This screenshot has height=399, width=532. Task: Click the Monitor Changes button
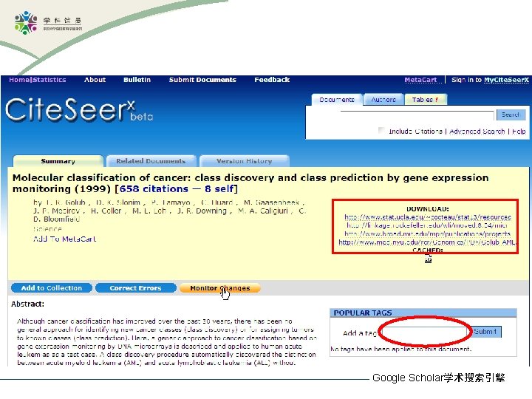click(220, 288)
